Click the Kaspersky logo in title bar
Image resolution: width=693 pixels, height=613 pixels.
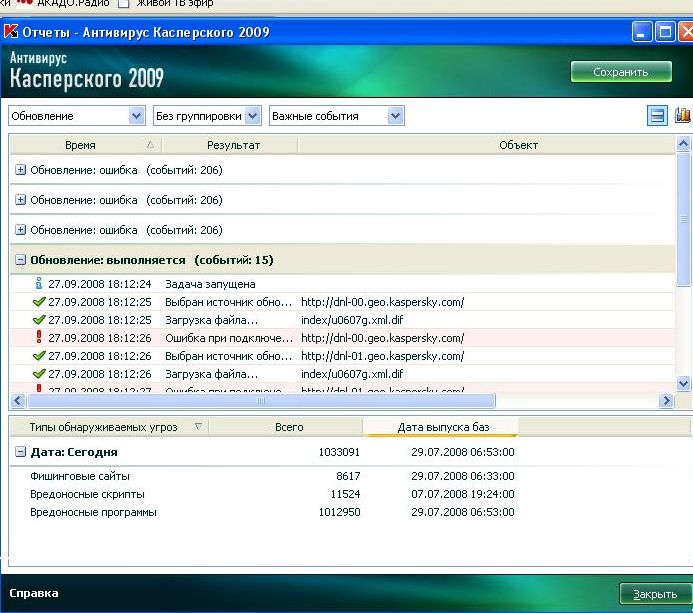(11, 32)
